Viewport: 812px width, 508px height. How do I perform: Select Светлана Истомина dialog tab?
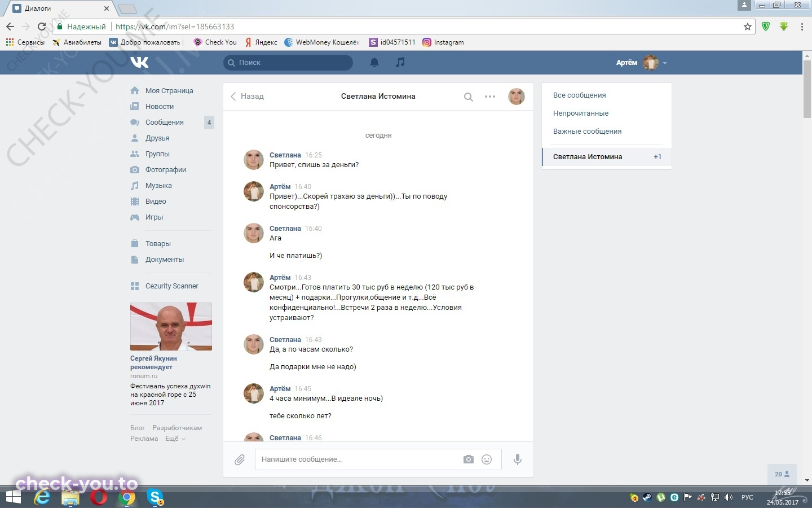click(x=607, y=157)
